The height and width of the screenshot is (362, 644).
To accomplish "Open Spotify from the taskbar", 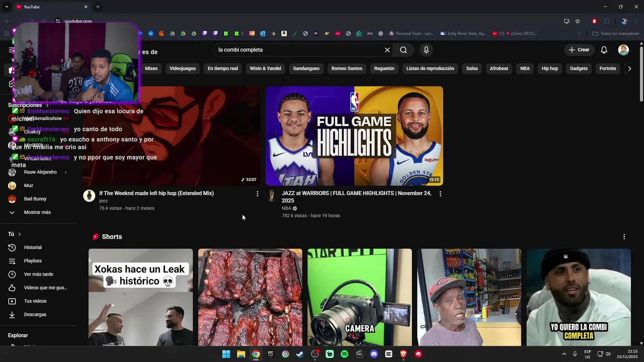I will pos(344,354).
